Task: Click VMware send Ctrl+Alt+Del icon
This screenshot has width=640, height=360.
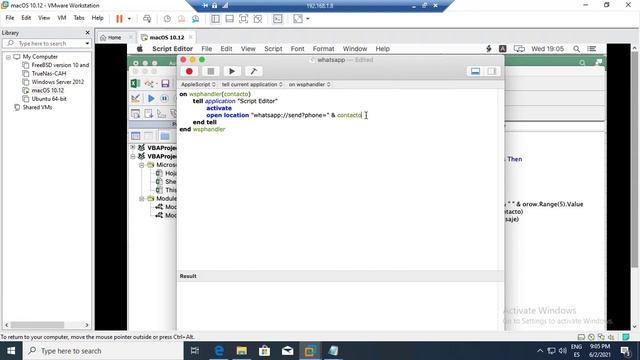Action: point(147,19)
